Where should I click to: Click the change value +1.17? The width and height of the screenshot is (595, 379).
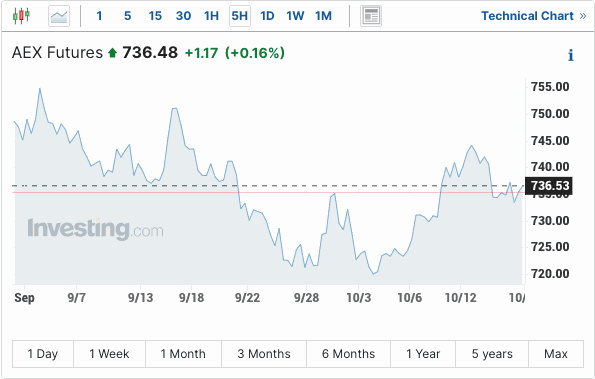[201, 53]
